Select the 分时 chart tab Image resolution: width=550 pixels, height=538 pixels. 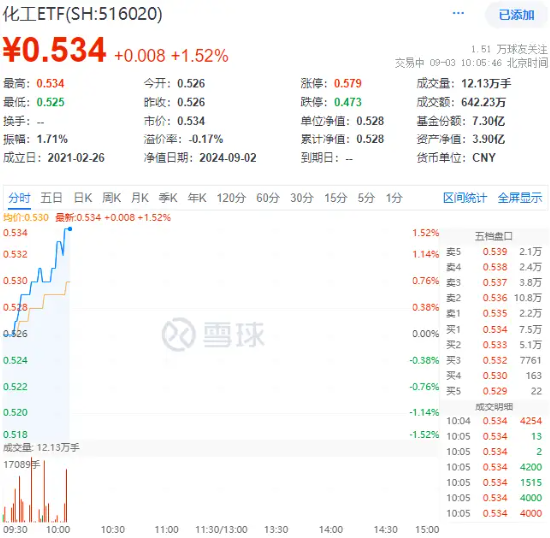coord(19,198)
